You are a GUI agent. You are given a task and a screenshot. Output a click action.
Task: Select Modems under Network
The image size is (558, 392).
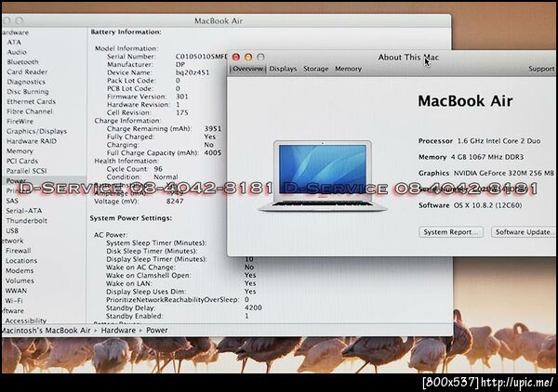20,270
